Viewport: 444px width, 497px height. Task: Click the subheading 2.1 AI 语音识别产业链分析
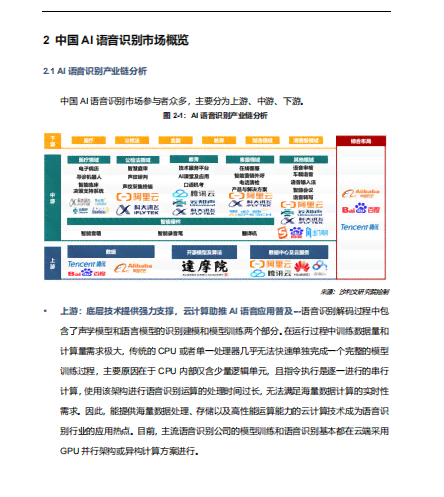click(x=95, y=71)
